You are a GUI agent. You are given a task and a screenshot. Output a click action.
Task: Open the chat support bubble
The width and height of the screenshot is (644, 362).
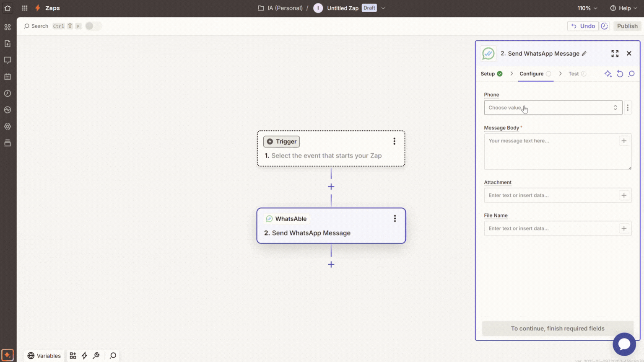click(x=624, y=344)
